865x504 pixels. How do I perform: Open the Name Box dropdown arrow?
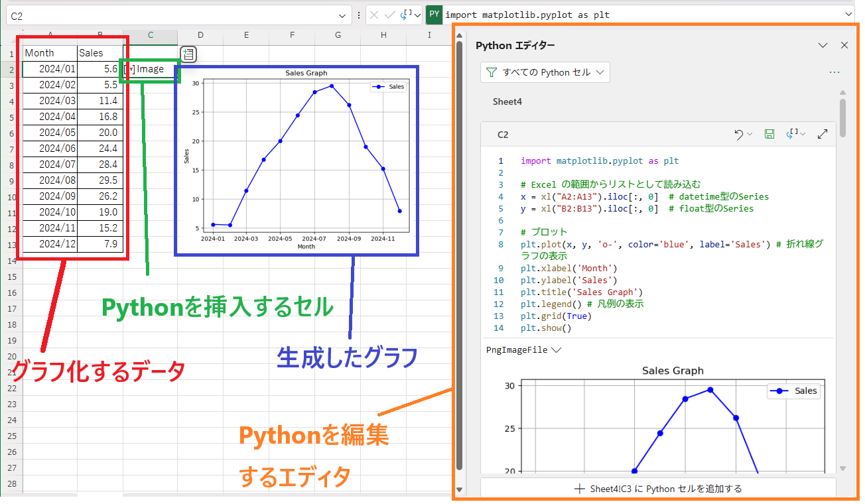[343, 15]
